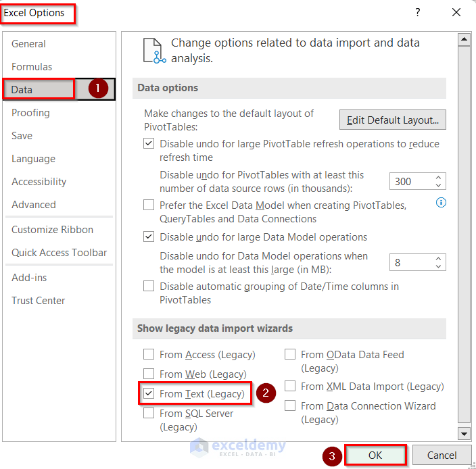The height and width of the screenshot is (469, 476).
Task: Click the 300 data source rows field
Action: click(x=412, y=181)
